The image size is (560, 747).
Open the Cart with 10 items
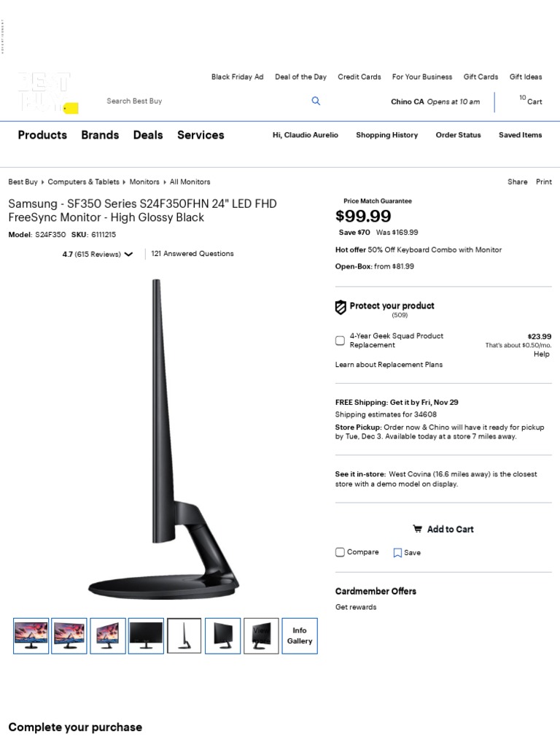pos(531,100)
